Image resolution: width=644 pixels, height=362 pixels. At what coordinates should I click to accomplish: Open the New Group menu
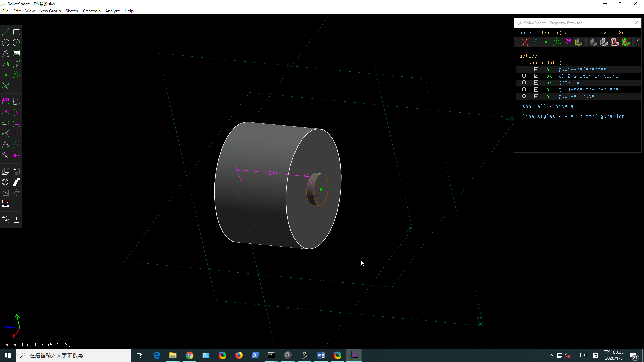coord(50,11)
